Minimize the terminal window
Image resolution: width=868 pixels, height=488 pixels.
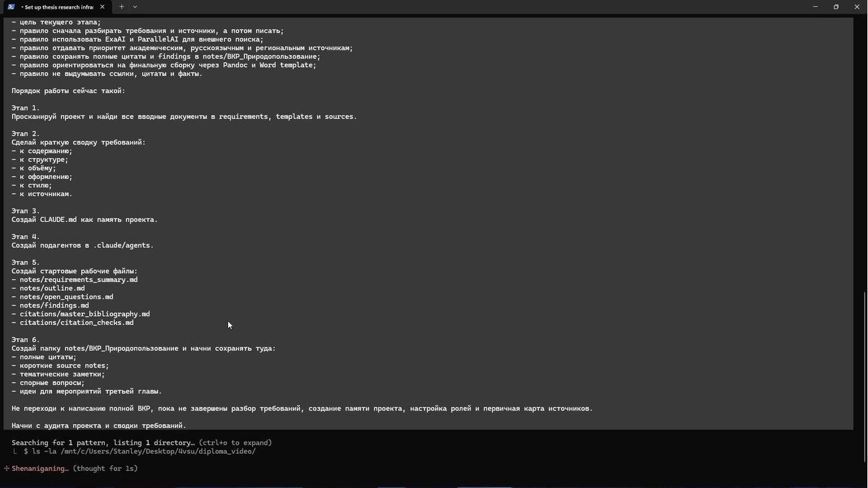click(x=815, y=7)
